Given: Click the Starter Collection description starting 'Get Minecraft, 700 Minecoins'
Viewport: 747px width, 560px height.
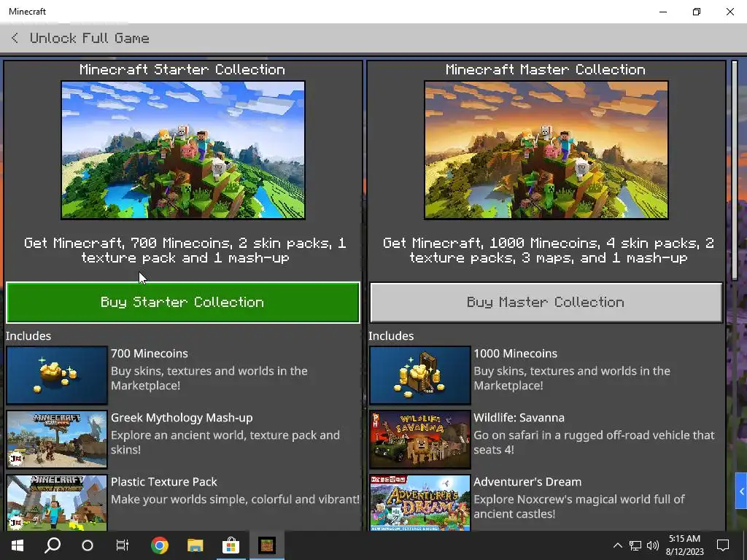Looking at the screenshot, I should coord(185,251).
